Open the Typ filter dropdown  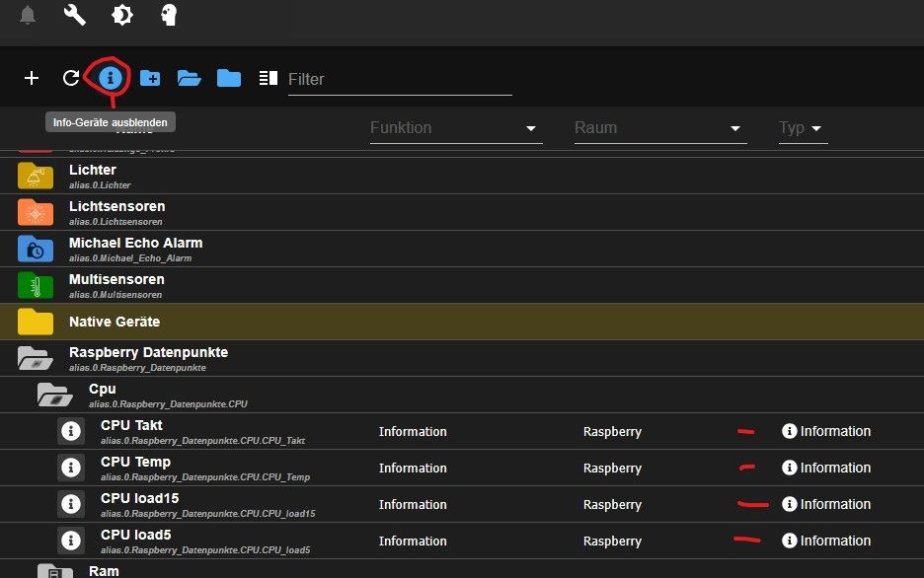[804, 128]
